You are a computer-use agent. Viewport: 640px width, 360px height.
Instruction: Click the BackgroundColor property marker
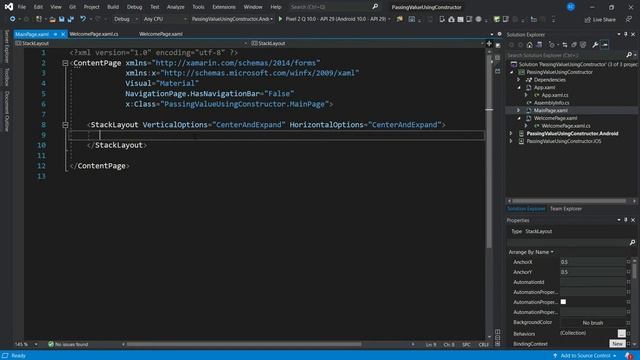tap(629, 322)
